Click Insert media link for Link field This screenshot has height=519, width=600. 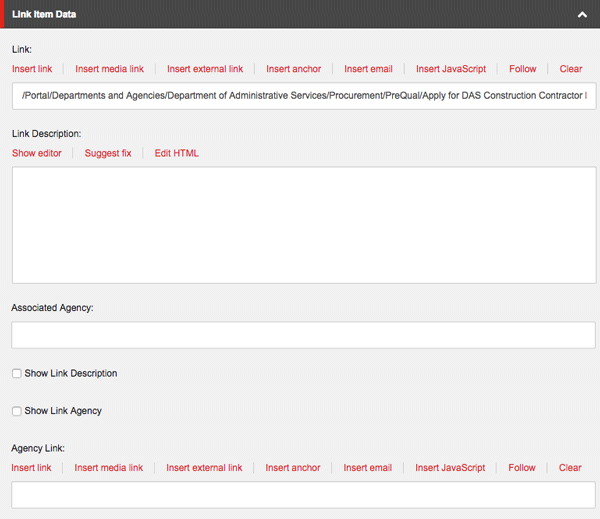[x=109, y=69]
